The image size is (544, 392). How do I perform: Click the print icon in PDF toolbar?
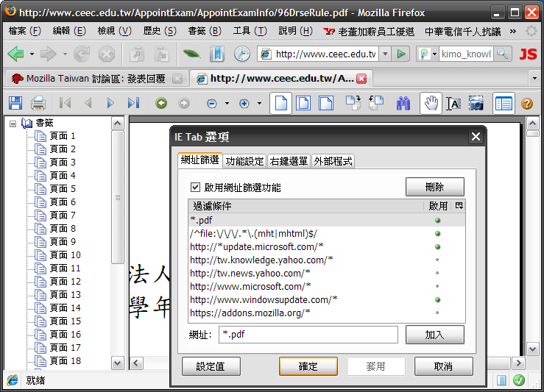coord(38,104)
